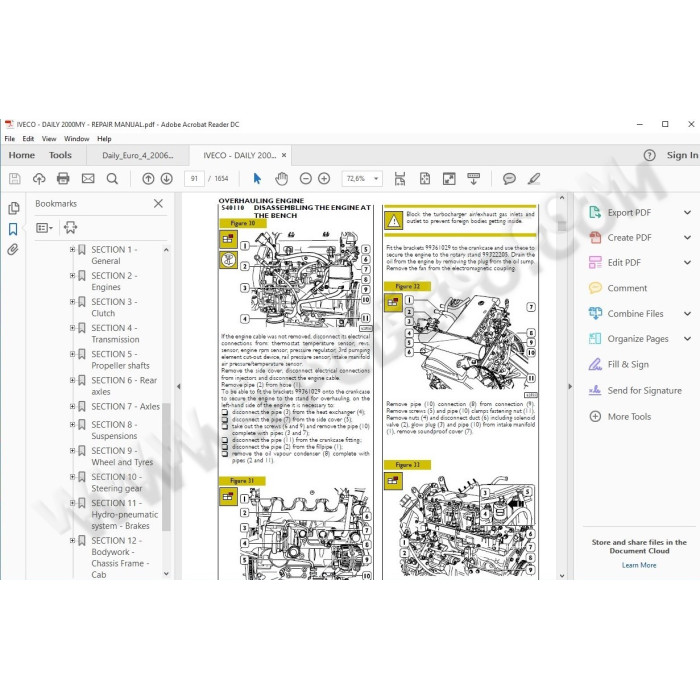700x700 pixels.
Task: Open the Help menu
Action: 104,139
